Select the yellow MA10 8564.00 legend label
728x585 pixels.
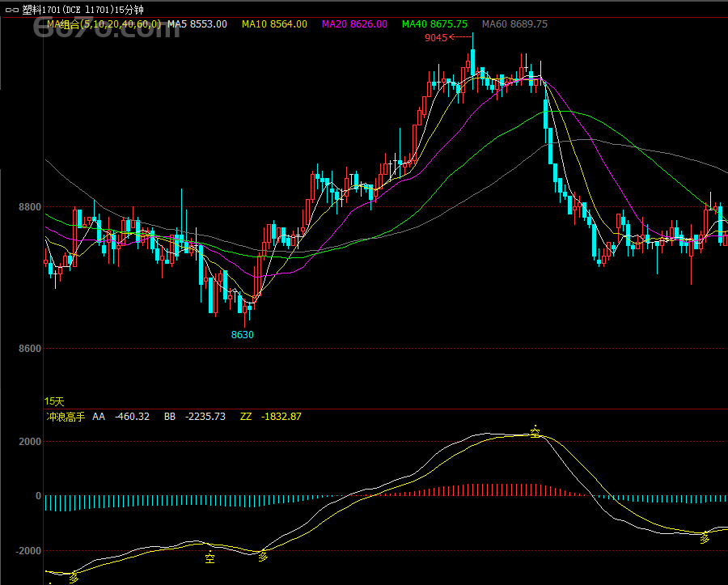274,24
